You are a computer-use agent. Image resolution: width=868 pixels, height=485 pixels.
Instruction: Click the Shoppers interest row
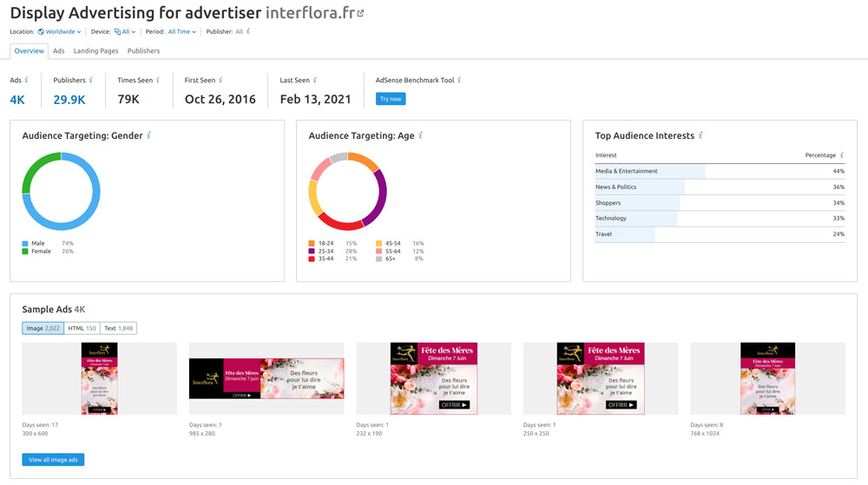click(x=720, y=203)
